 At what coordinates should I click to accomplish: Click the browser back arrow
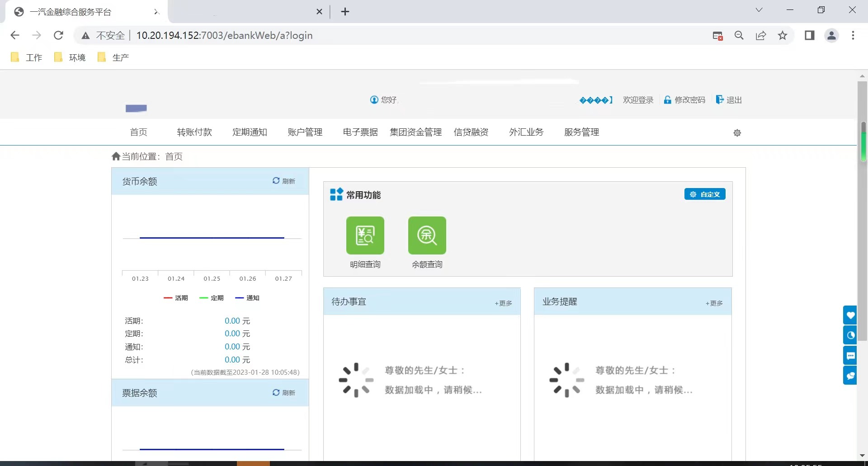click(x=15, y=35)
